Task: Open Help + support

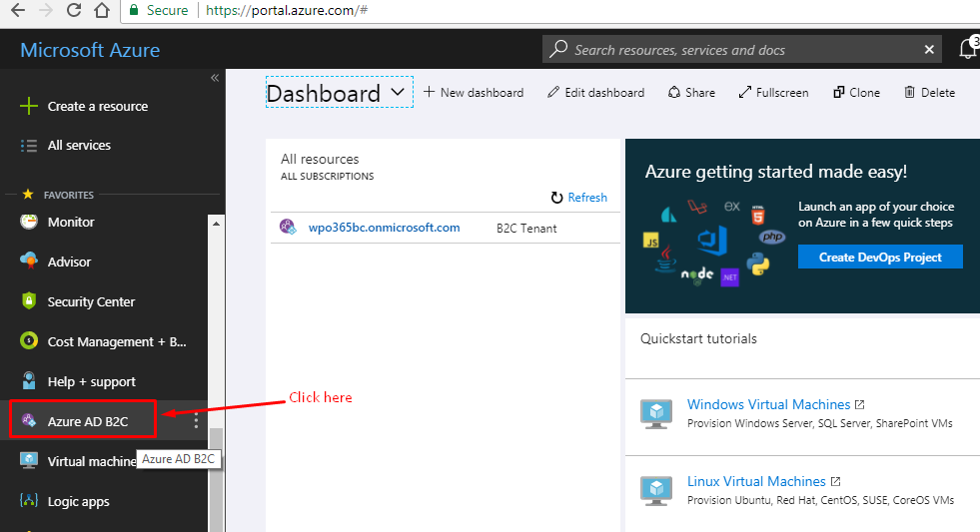Action: [x=92, y=382]
